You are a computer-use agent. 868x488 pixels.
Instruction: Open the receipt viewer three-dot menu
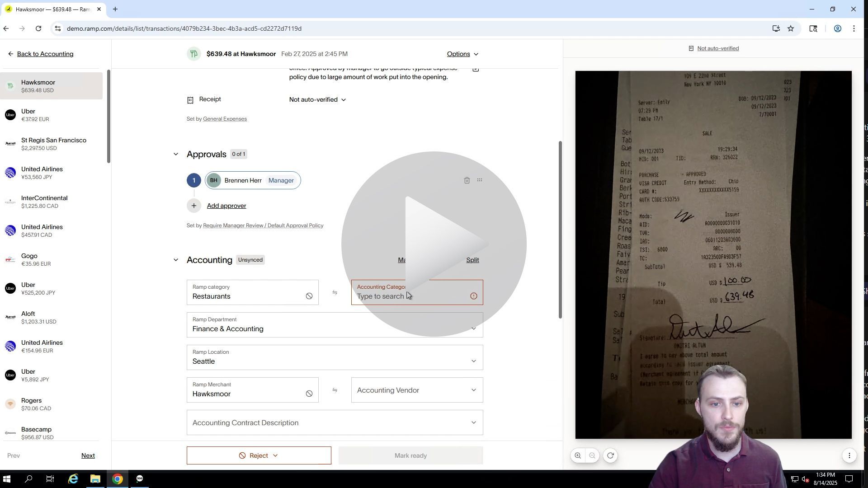[x=849, y=455]
